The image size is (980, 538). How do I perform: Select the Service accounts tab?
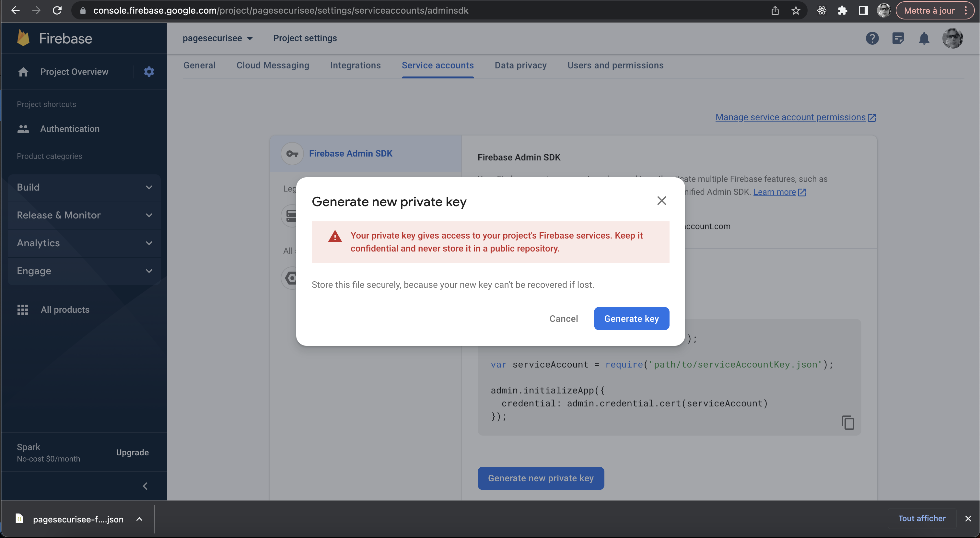point(438,65)
